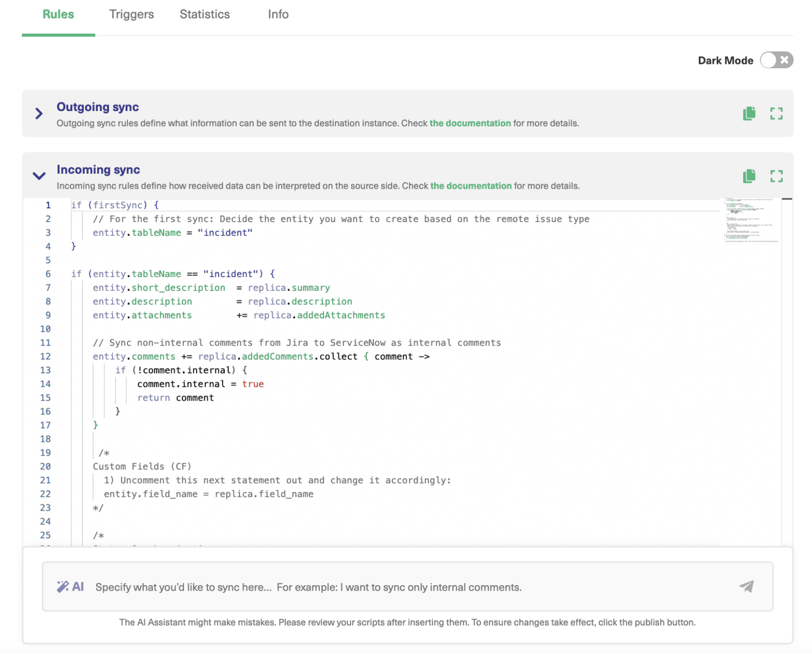Send the AI prompt with paper plane icon
The image size is (812, 654).
[x=746, y=586]
